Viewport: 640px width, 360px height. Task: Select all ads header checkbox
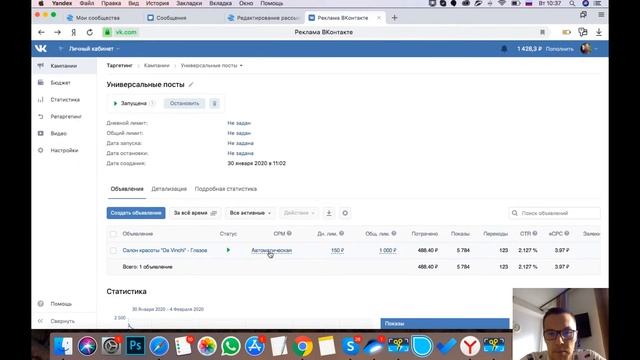(113, 234)
